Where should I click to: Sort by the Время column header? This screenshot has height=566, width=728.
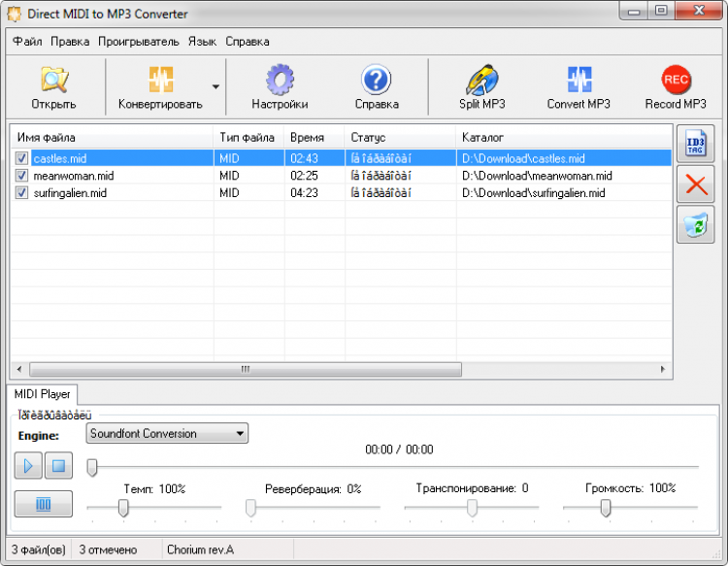pyautogui.click(x=314, y=138)
